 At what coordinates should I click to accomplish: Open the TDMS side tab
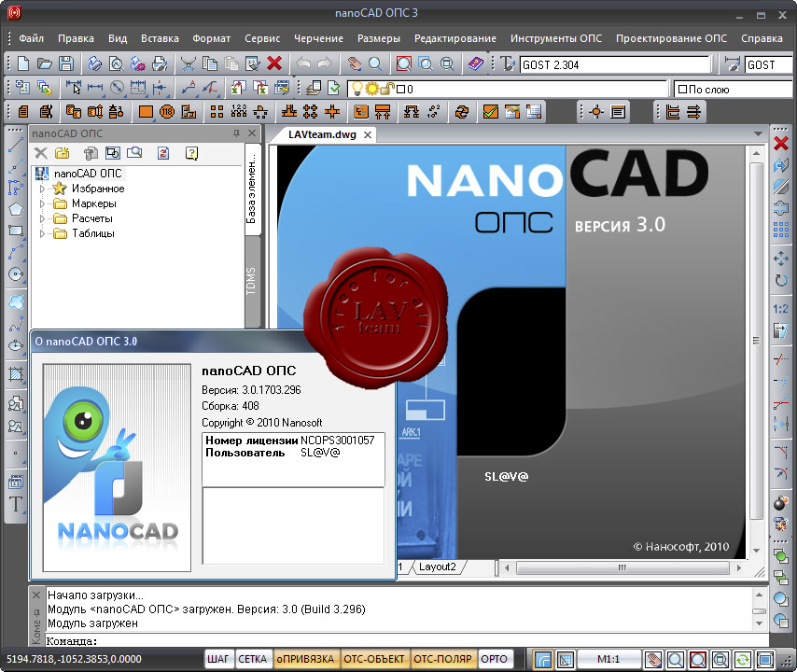pyautogui.click(x=252, y=281)
